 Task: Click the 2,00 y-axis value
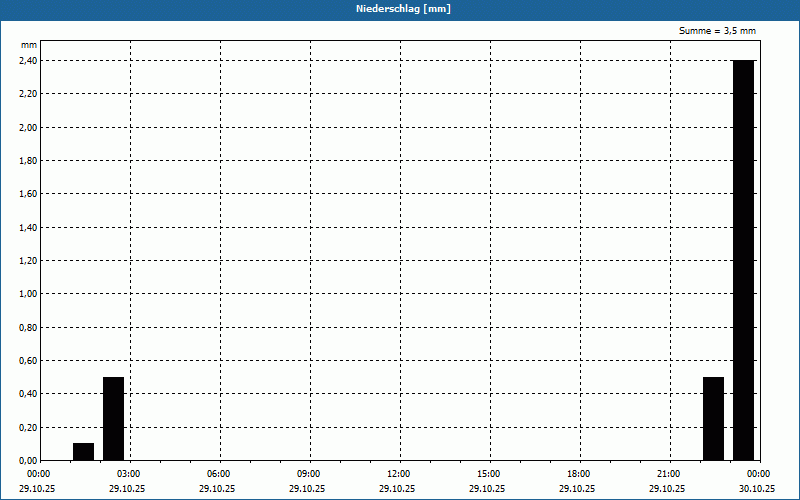point(28,128)
